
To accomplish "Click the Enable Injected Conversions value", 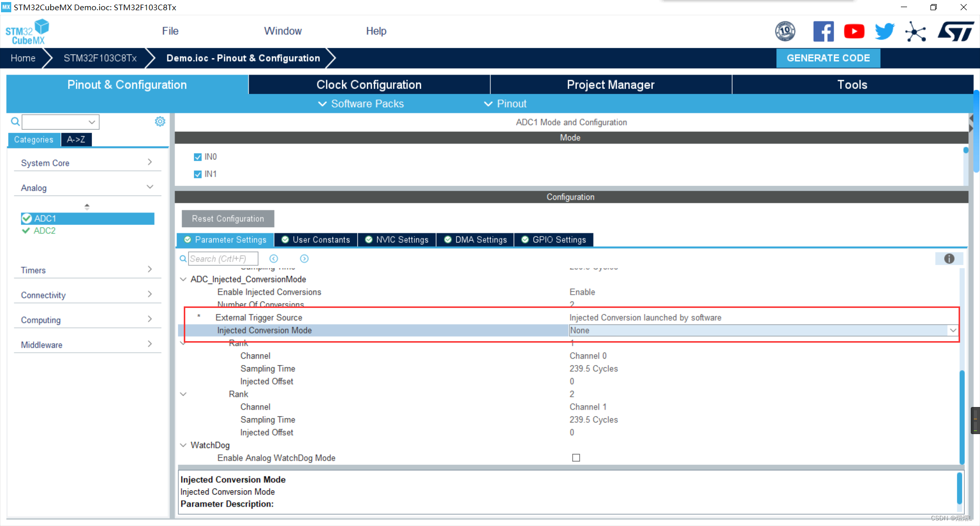I will (x=582, y=292).
